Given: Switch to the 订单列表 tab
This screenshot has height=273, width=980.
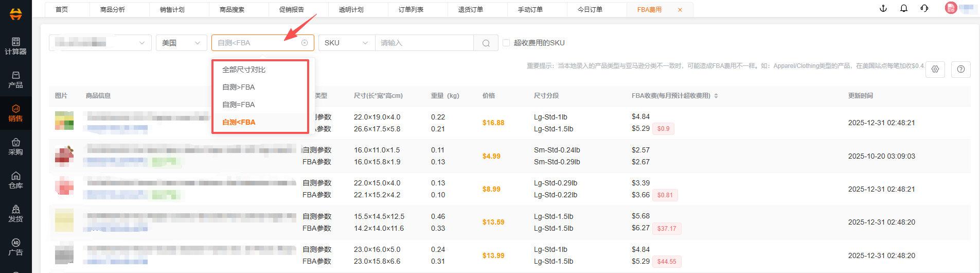Looking at the screenshot, I should [x=411, y=9].
